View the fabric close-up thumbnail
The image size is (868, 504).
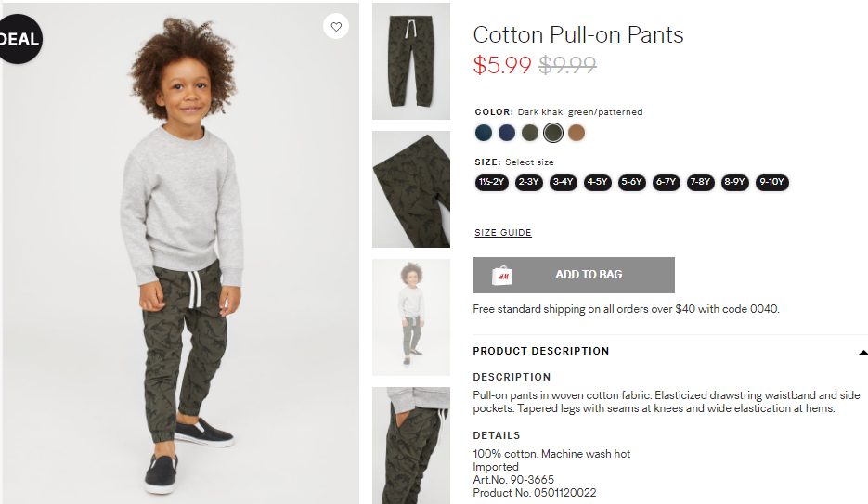coord(410,189)
